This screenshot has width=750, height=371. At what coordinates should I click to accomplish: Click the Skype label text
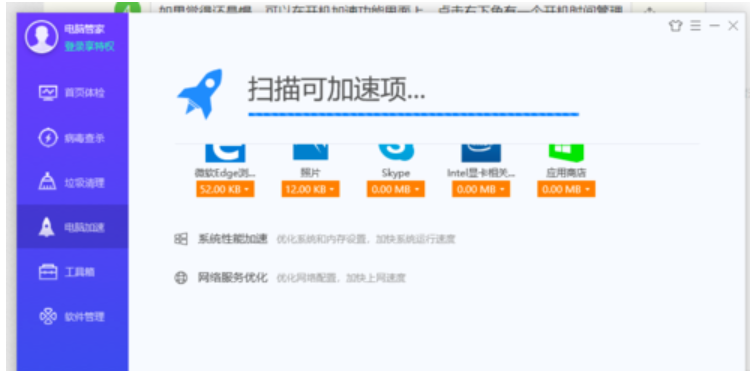click(x=396, y=173)
